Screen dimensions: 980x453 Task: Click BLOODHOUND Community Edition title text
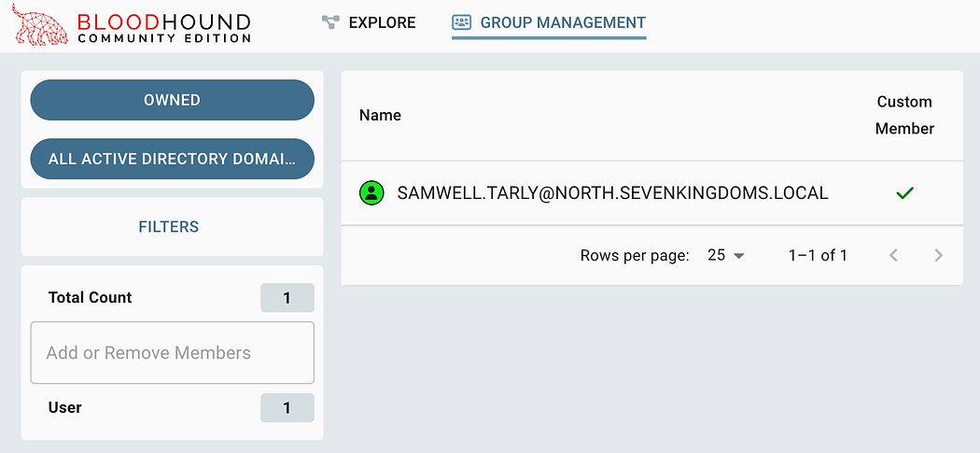point(164,28)
